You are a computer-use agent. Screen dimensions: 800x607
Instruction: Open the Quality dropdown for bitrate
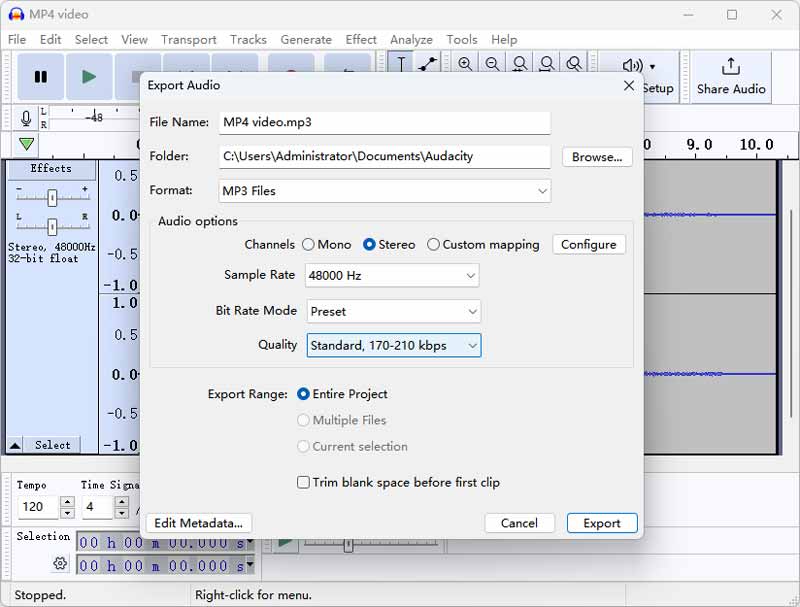(x=391, y=344)
